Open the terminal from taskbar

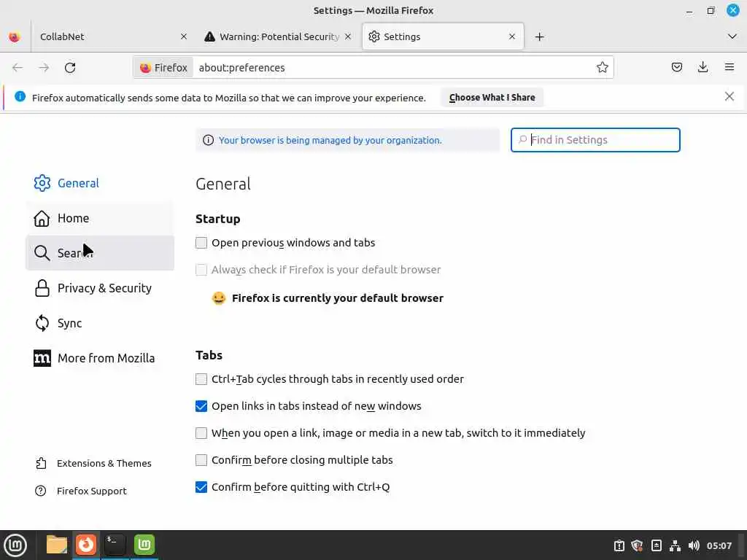pos(115,545)
